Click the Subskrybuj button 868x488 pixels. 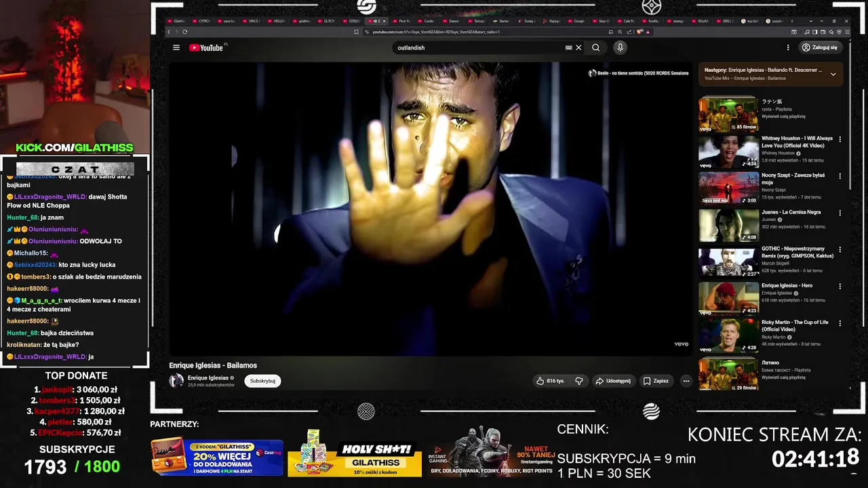[x=262, y=381]
